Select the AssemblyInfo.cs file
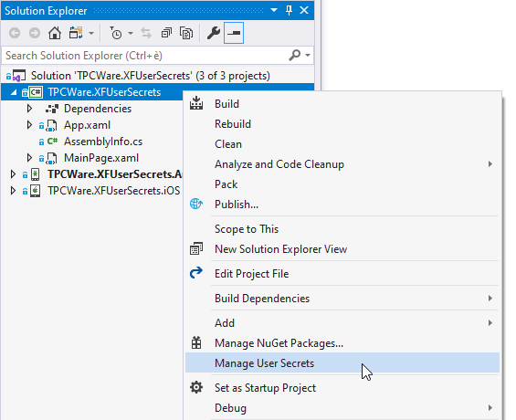Viewport: 516px width, 420px height. [103, 142]
